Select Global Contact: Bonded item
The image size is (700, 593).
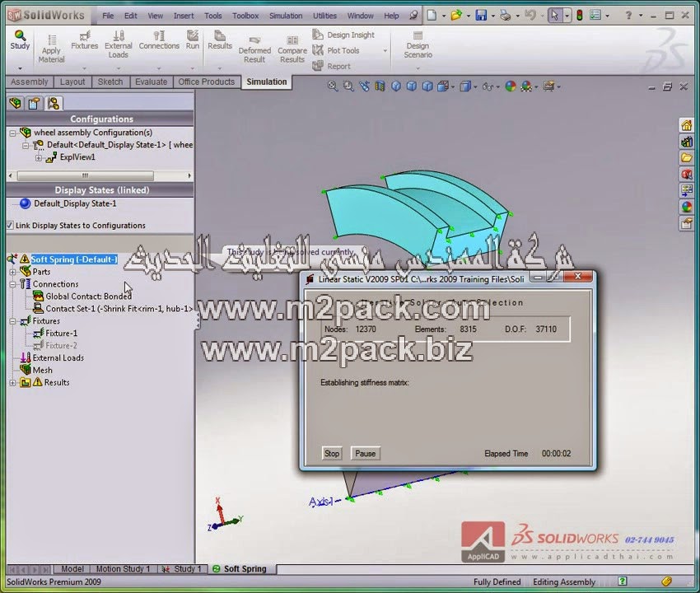point(82,296)
